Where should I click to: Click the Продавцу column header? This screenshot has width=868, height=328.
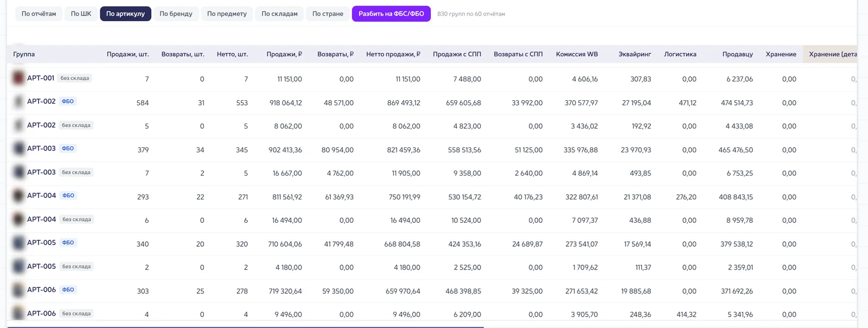click(738, 54)
